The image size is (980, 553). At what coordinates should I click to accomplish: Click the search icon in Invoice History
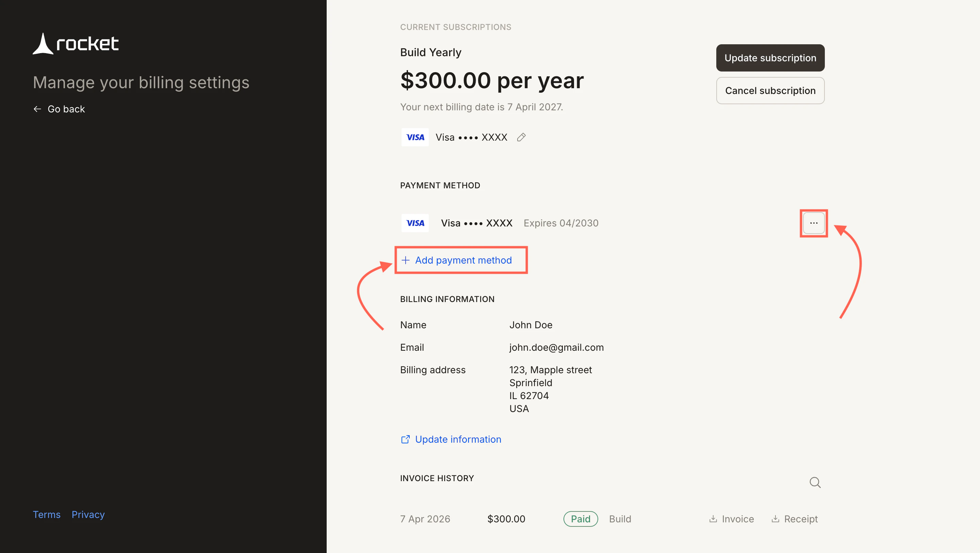(x=815, y=482)
